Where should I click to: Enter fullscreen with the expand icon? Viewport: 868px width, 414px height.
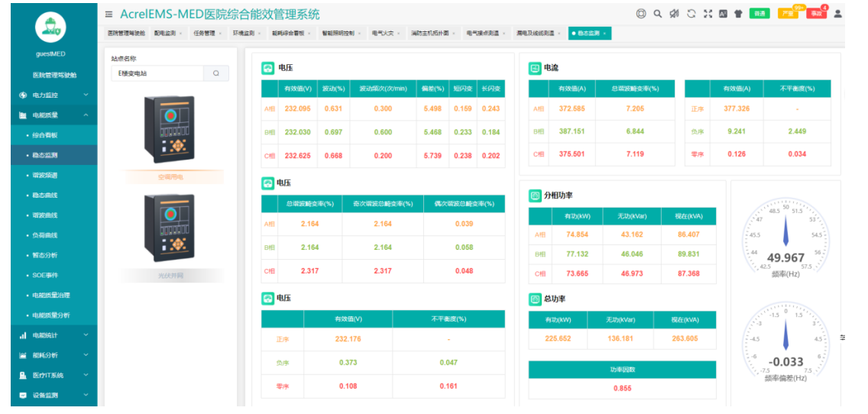707,14
